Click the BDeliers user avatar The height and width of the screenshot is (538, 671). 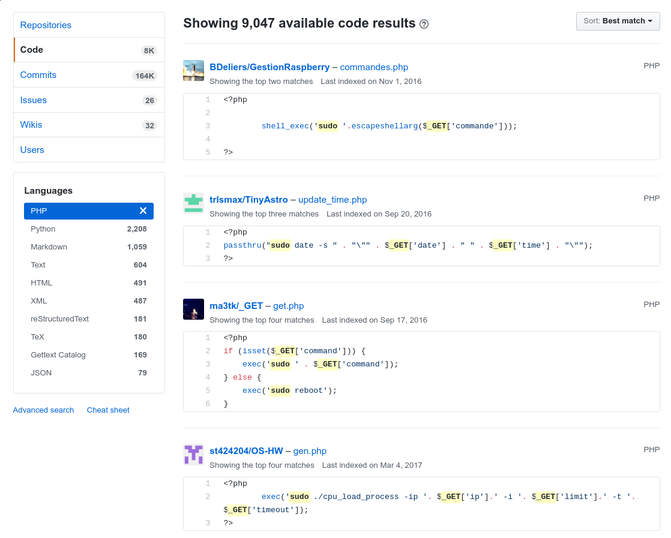(x=194, y=71)
